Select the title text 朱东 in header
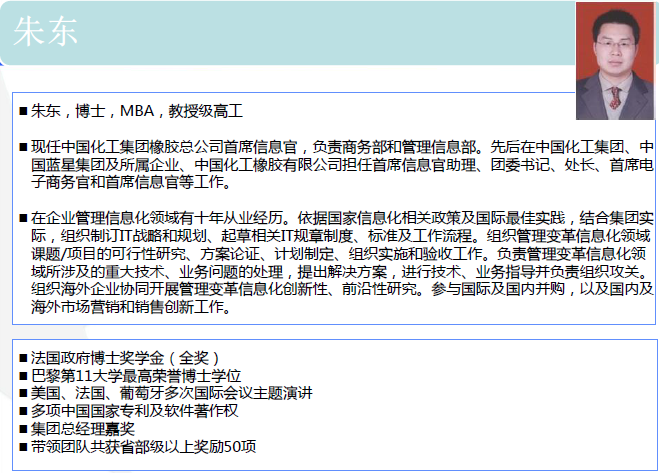The image size is (659, 473). [46, 31]
